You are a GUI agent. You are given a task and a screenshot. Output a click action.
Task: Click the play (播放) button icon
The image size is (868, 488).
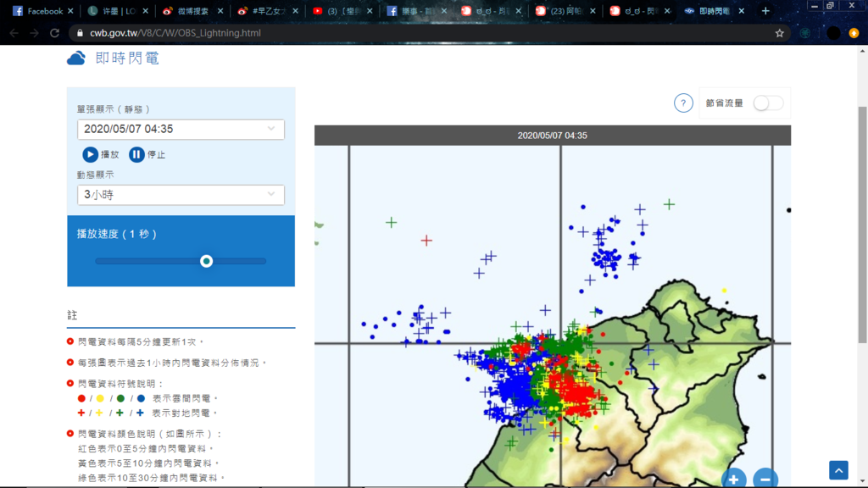coord(90,154)
